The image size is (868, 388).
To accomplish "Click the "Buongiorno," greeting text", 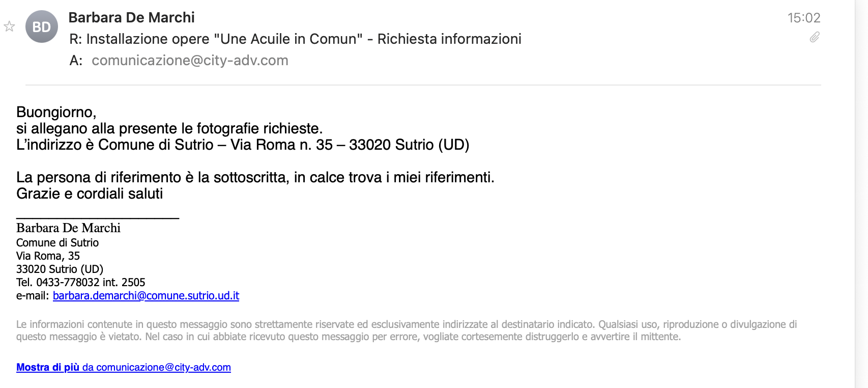I will [x=56, y=112].
